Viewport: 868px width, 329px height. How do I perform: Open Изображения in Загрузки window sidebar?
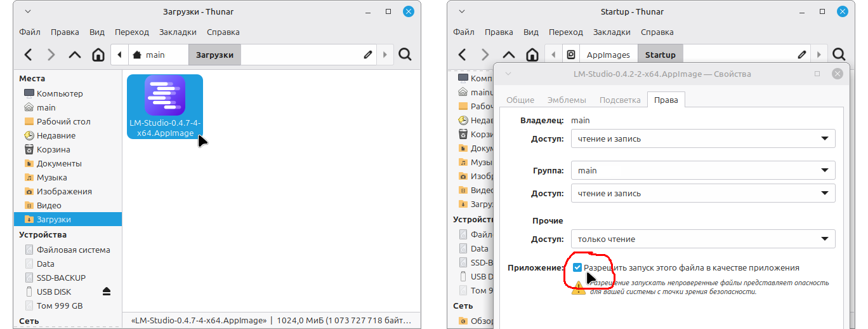point(68,191)
